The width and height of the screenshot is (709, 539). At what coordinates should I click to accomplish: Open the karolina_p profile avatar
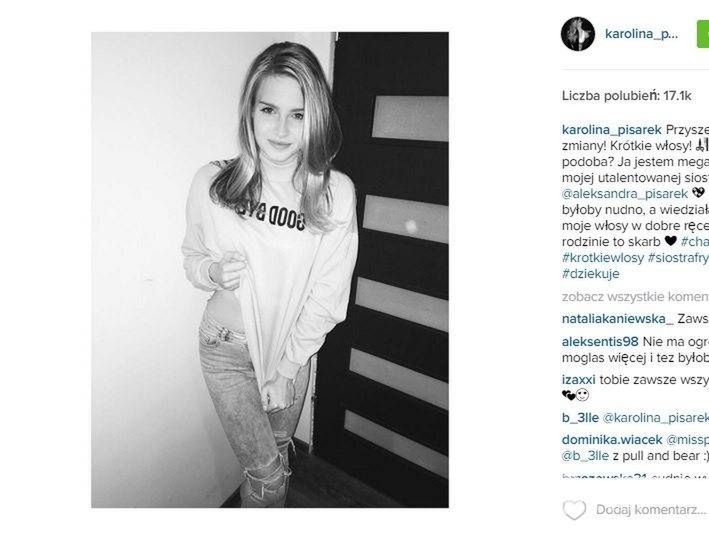tap(578, 34)
